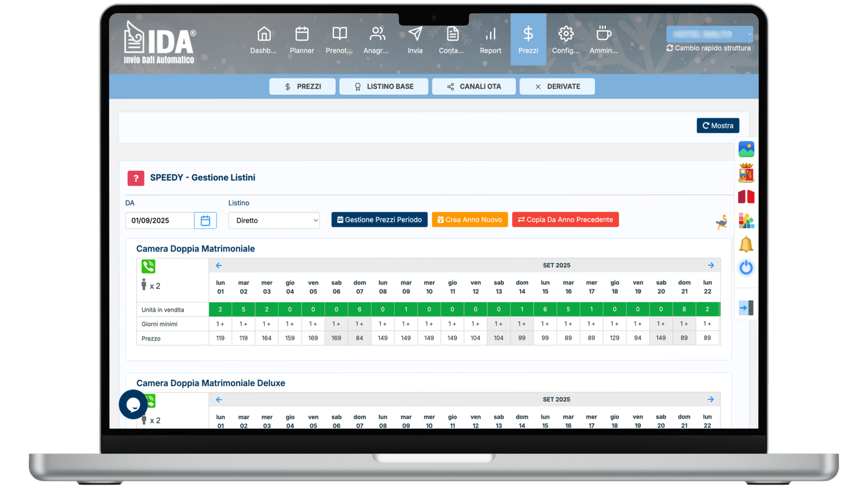This screenshot has height=488, width=868.
Task: Open the police crest icon in right sidebar
Action: click(x=746, y=173)
